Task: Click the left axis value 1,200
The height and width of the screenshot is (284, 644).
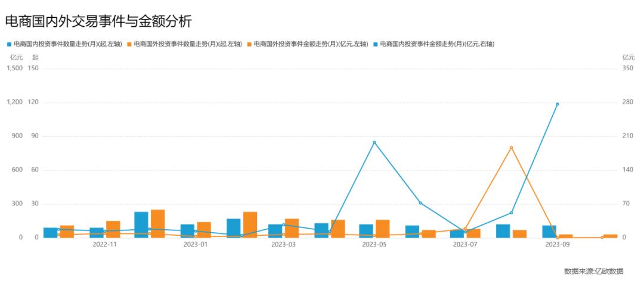Action: pos(15,102)
